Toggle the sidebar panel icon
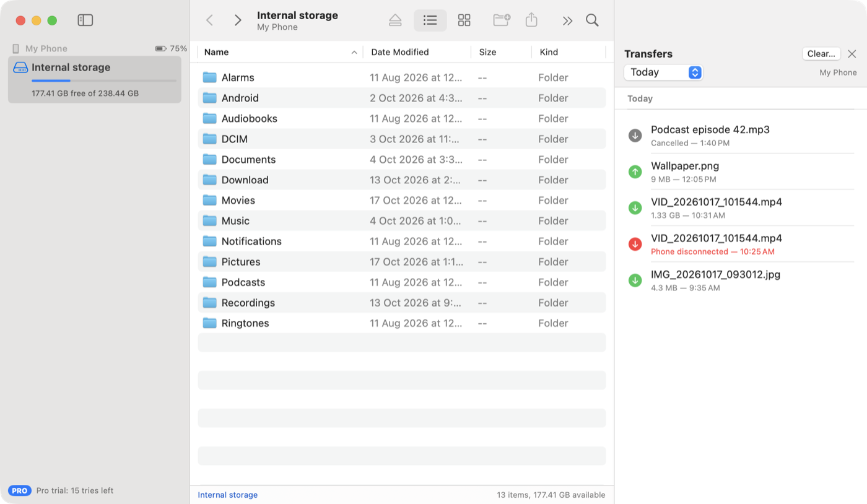This screenshot has height=504, width=867. (85, 20)
